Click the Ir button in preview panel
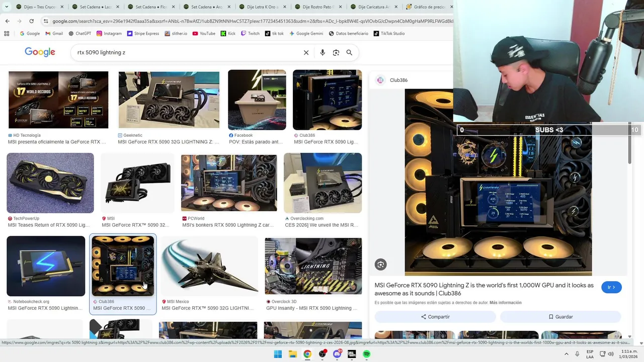This screenshot has width=644, height=362. (611, 287)
